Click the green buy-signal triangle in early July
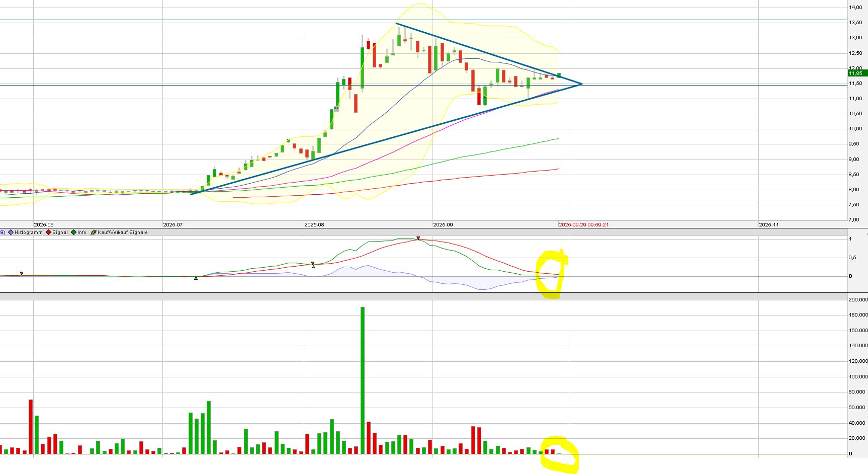Viewport: 868px width, 474px height. 196,278
